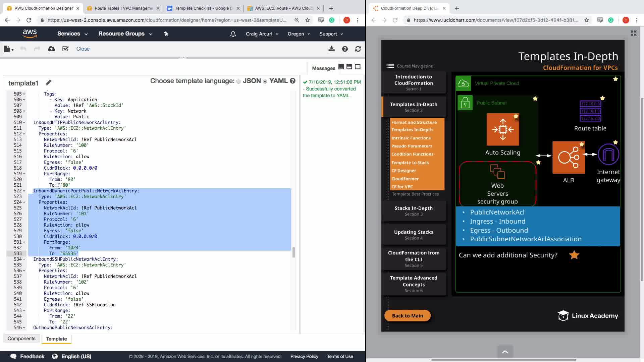Collapse code fold at line 522
The height and width of the screenshot is (362, 644).
click(24, 191)
